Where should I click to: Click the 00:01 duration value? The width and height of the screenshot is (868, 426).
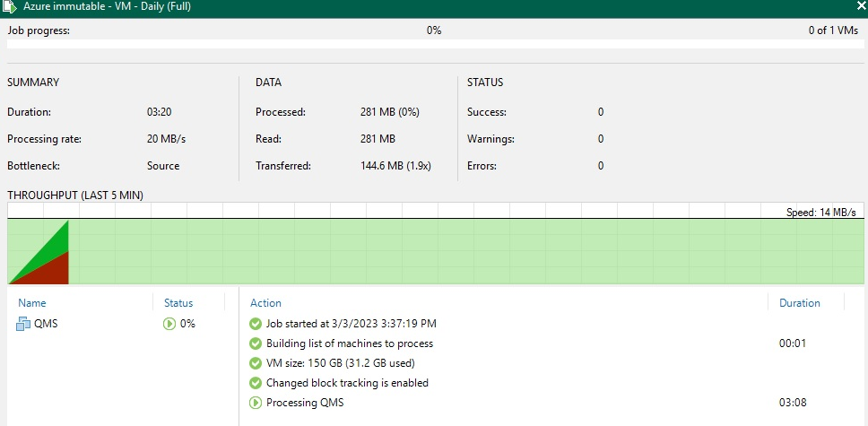(x=793, y=343)
